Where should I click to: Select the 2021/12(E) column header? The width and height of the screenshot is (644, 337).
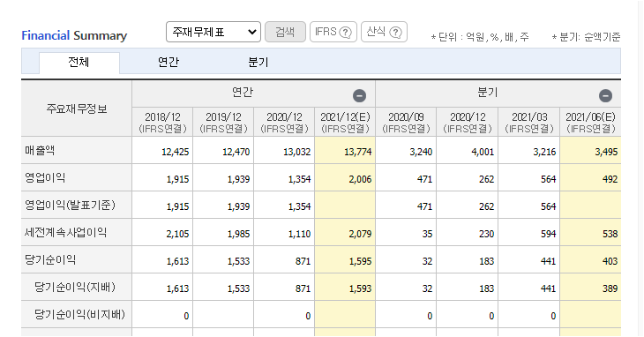tap(345, 123)
